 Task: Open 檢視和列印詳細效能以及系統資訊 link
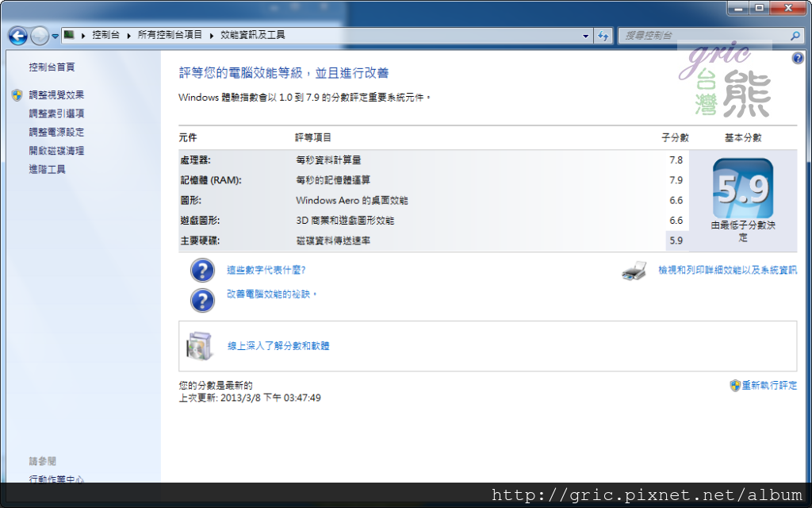coord(728,270)
